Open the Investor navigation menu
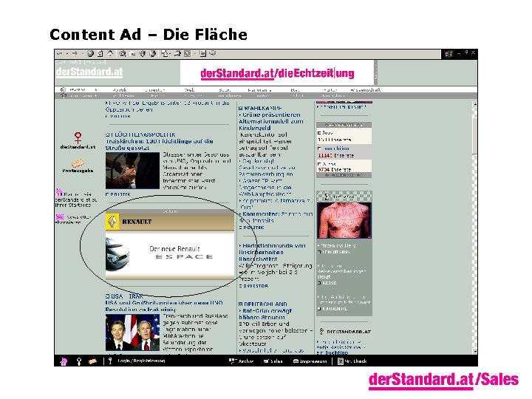This screenshot has width=532, height=399. coord(154,90)
